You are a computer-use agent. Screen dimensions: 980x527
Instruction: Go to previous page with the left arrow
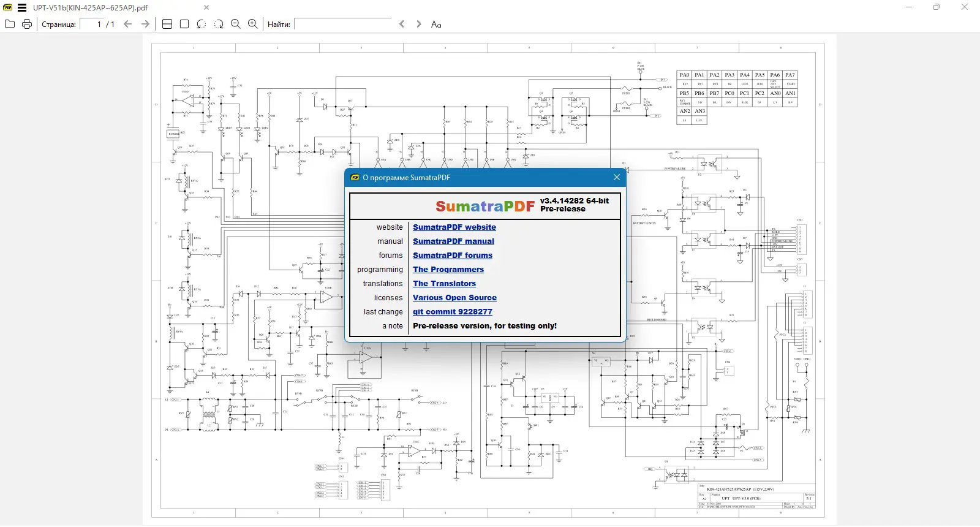(128, 24)
